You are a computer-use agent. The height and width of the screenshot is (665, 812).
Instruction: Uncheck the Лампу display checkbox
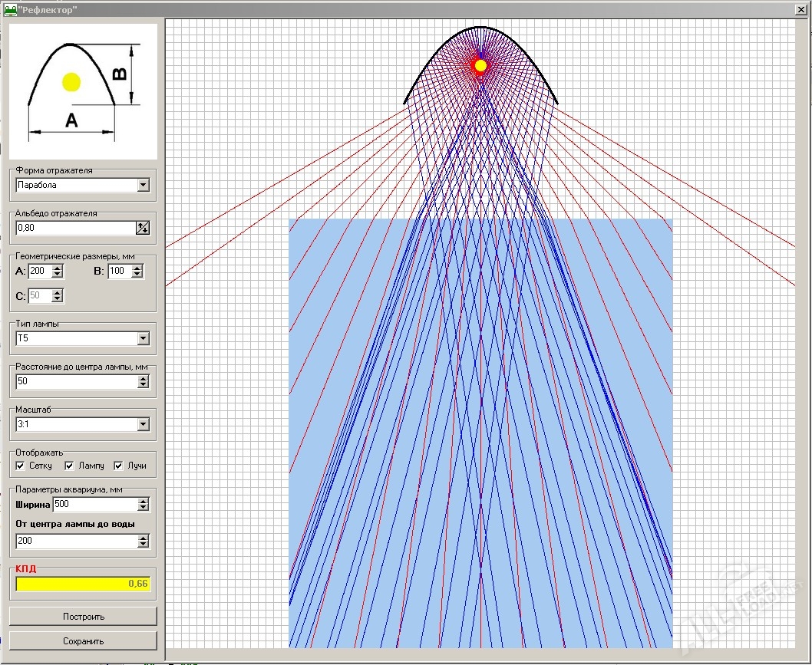[x=70, y=466]
